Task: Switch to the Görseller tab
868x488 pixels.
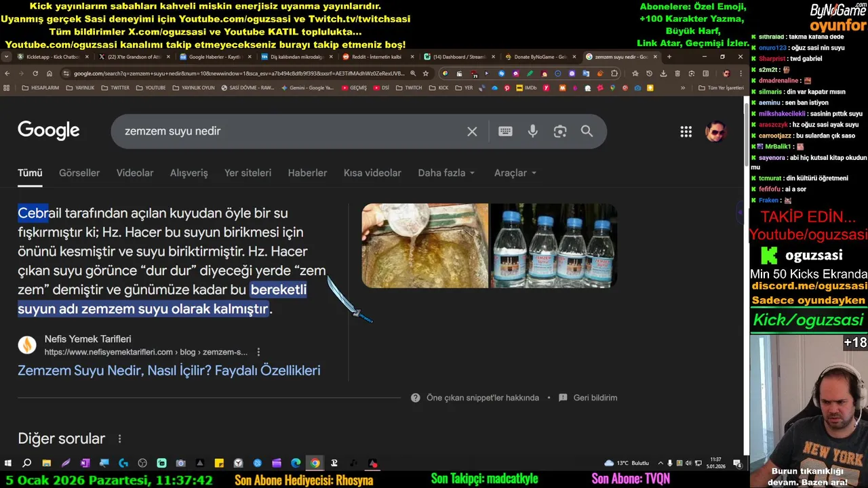Action: (x=79, y=173)
